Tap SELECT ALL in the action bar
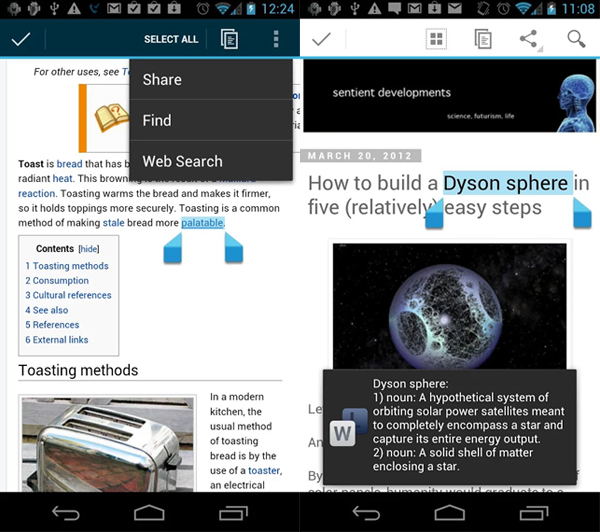 pos(171,40)
